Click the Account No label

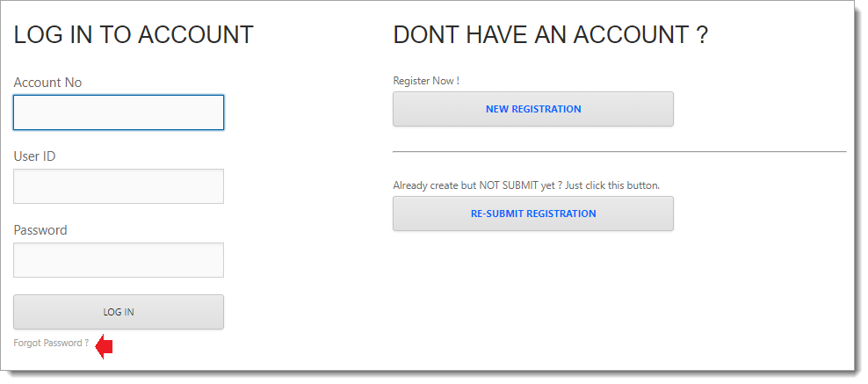(47, 83)
